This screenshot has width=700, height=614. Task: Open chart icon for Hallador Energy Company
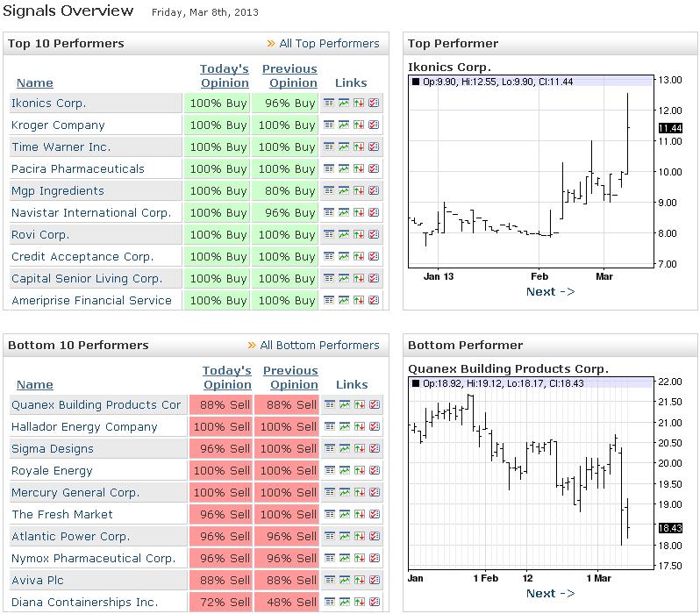(345, 426)
